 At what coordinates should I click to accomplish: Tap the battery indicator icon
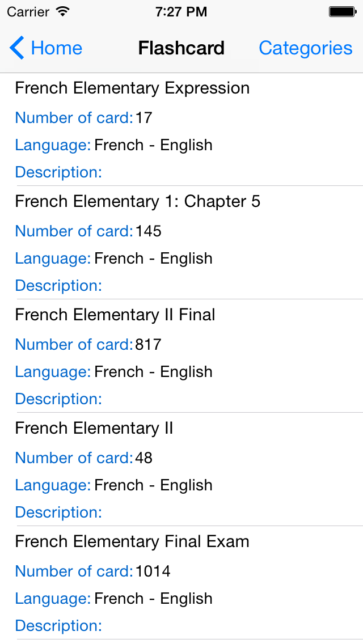pos(343,11)
